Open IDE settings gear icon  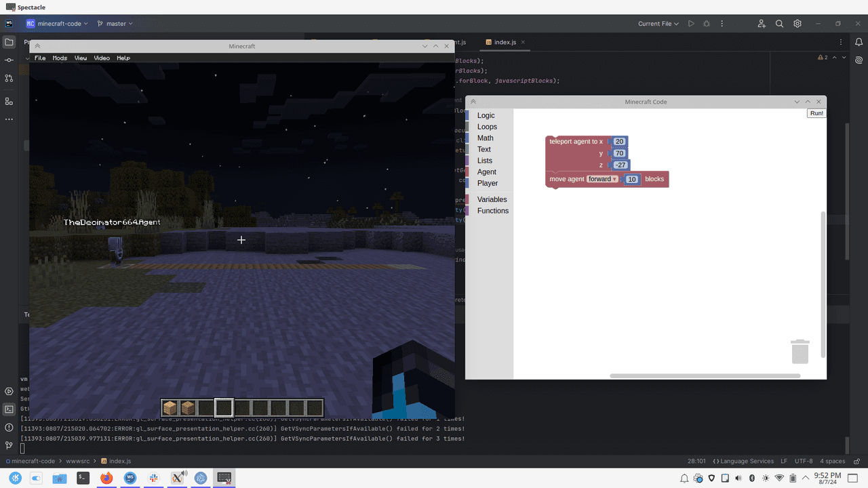(797, 24)
